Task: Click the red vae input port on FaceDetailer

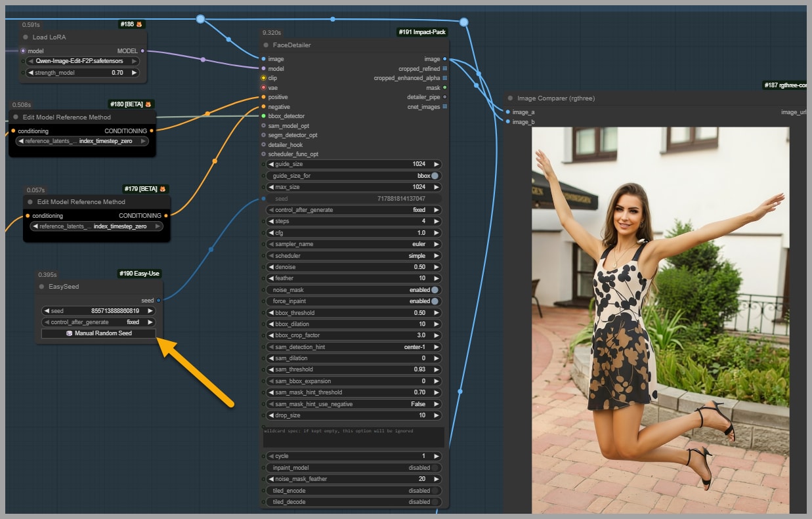Action: click(x=263, y=87)
